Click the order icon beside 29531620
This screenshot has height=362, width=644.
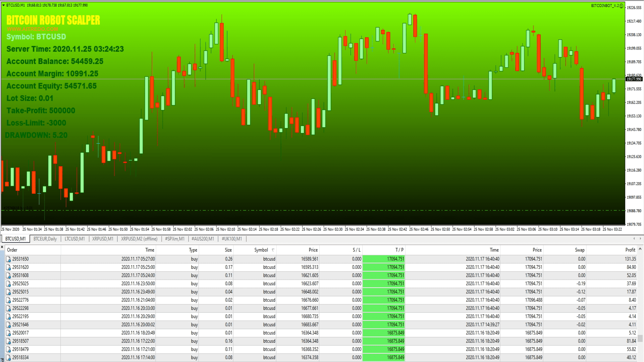coord(8,267)
